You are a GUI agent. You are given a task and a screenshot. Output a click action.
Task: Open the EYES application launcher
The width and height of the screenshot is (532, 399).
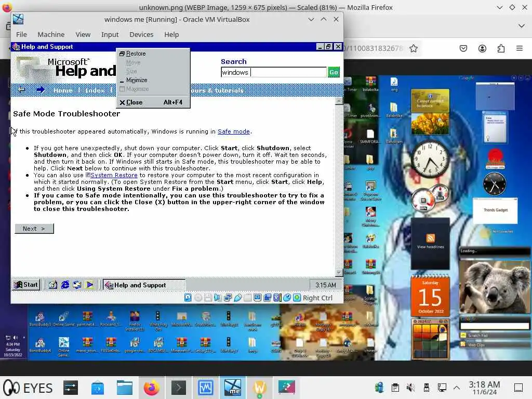28,388
